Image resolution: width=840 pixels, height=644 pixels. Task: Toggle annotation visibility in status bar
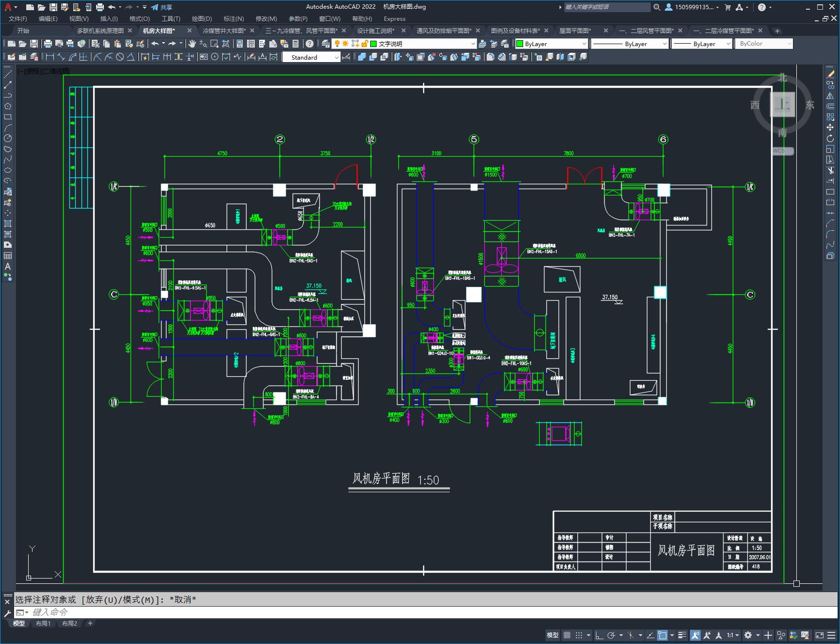(x=695, y=635)
